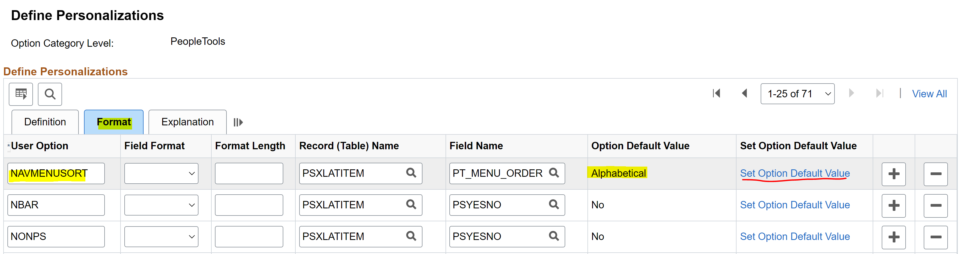Go to first page of rows
Screen dimensions: 980x254
[x=716, y=93]
